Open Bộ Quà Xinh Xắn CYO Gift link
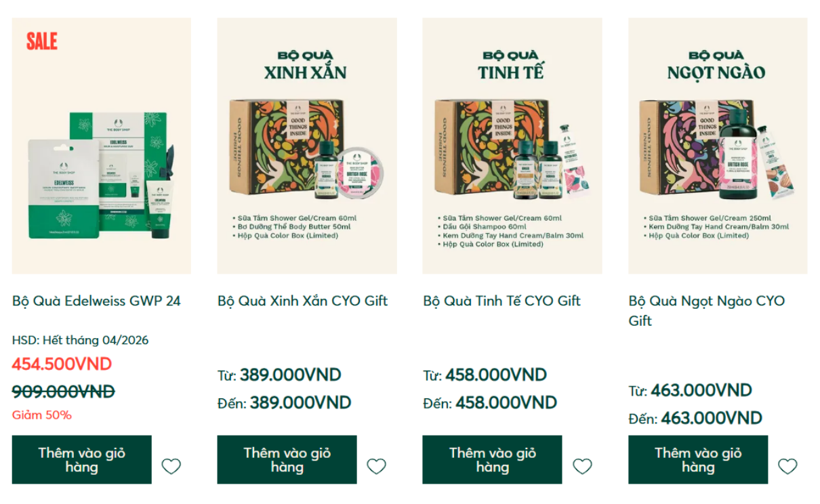The image size is (820, 504). 302,301
